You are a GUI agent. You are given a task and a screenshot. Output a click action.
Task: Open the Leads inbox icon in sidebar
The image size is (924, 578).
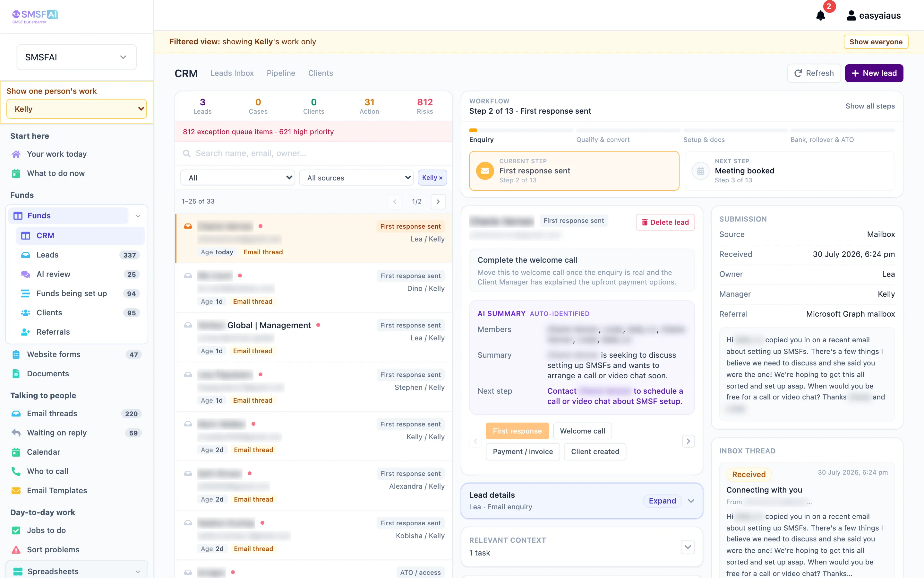pyautogui.click(x=26, y=255)
